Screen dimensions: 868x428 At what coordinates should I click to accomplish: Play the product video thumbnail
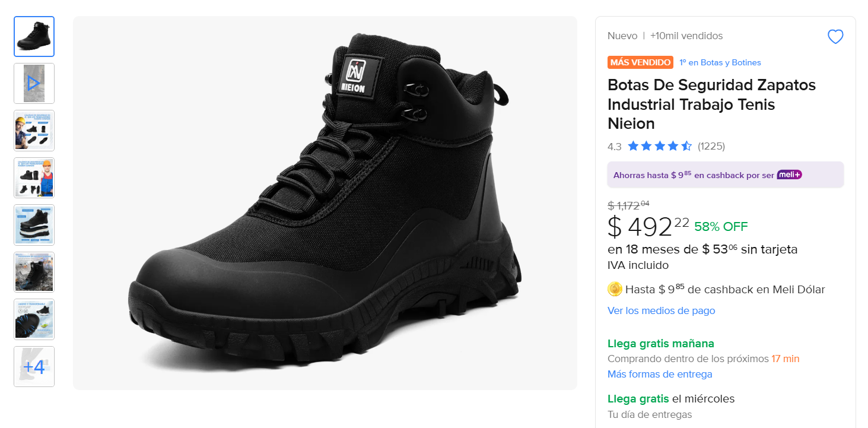[x=34, y=83]
